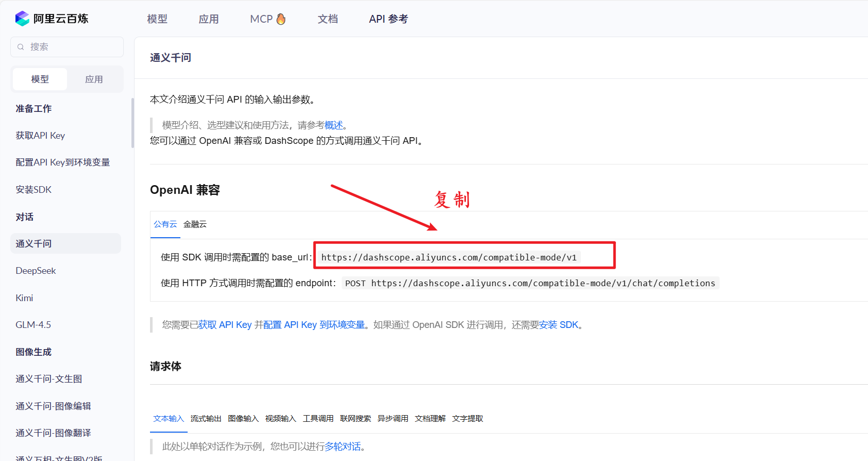Screen dimensions: 868x461
Task: Follow the 概述 link
Action: 333,125
